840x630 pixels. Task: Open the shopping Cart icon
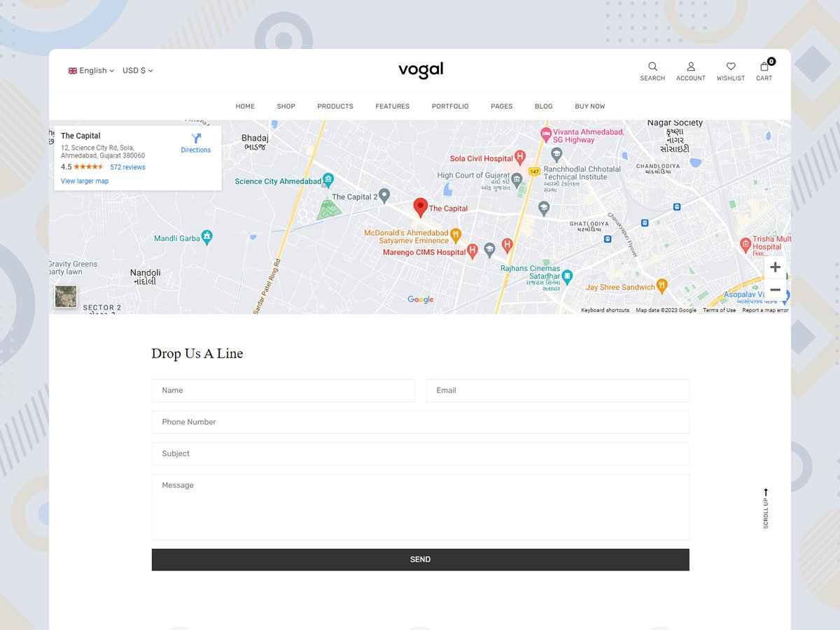(764, 67)
